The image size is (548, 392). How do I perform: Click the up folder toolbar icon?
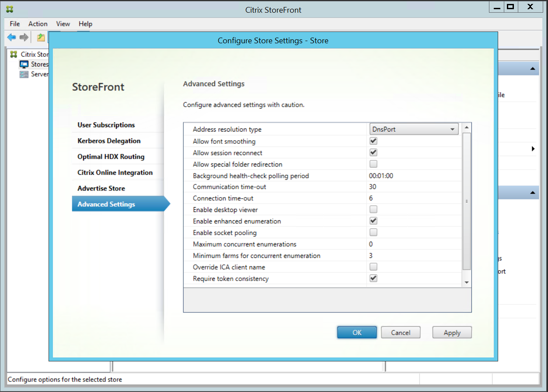(x=41, y=38)
